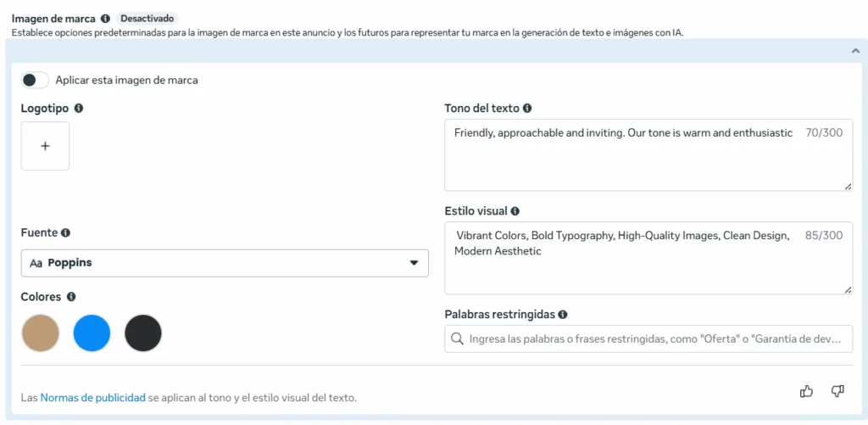
Task: Click the info icon beside Logotipo
Action: 79,109
